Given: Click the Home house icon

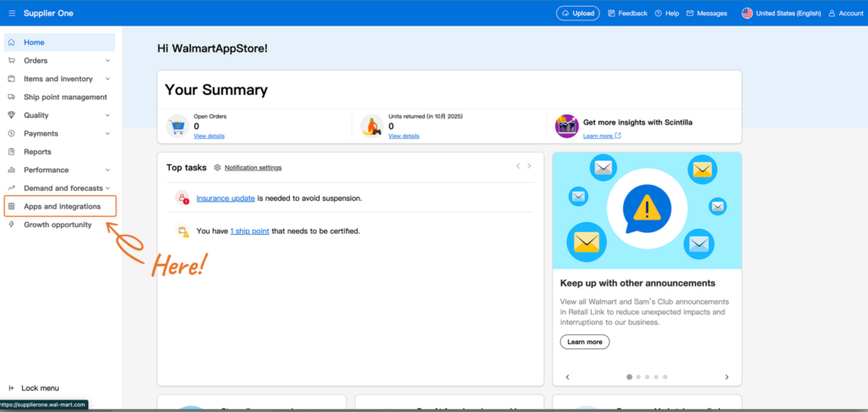Looking at the screenshot, I should click(12, 42).
